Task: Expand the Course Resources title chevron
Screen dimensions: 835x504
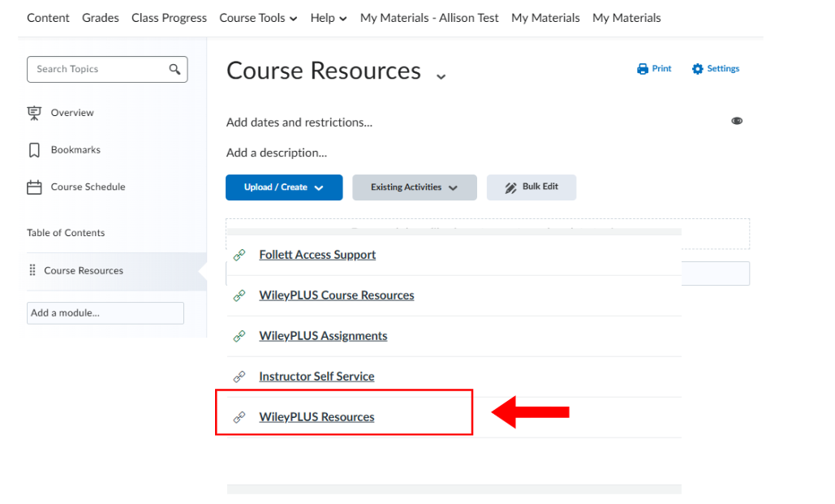Action: pos(441,77)
